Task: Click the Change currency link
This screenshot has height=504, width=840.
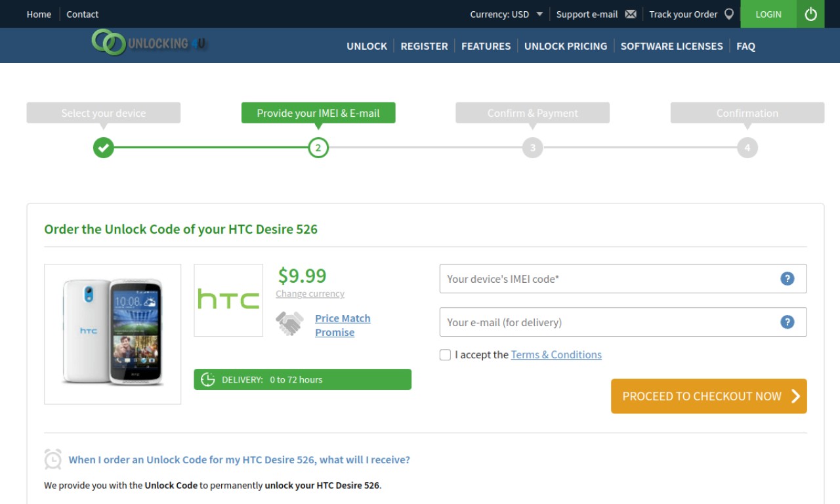Action: (x=310, y=294)
